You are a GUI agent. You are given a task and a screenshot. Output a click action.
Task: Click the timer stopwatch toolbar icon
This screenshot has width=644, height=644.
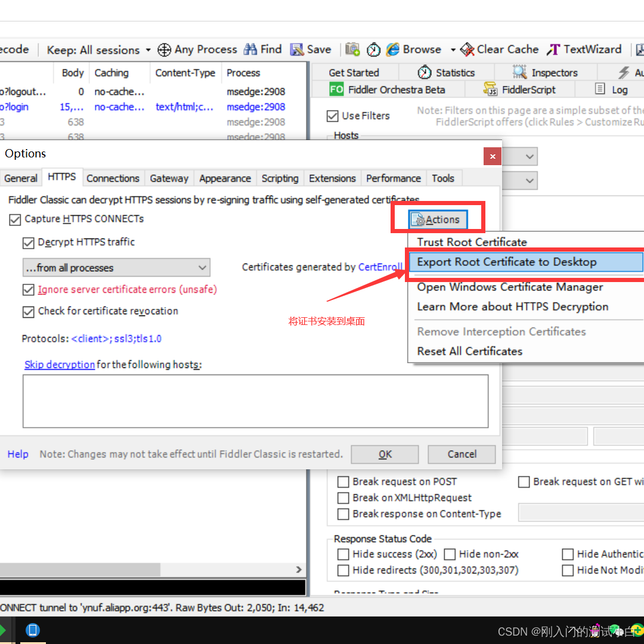[x=373, y=49]
